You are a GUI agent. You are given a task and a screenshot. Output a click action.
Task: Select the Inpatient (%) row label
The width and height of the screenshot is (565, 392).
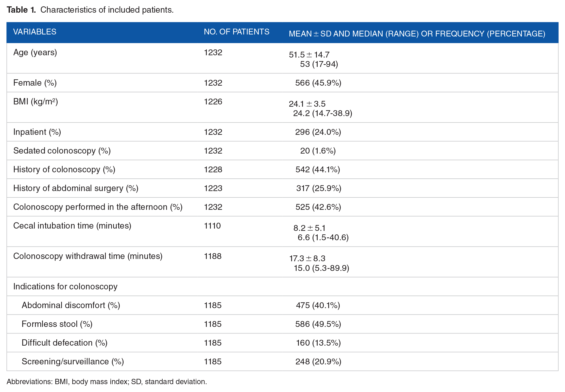tap(37, 132)
